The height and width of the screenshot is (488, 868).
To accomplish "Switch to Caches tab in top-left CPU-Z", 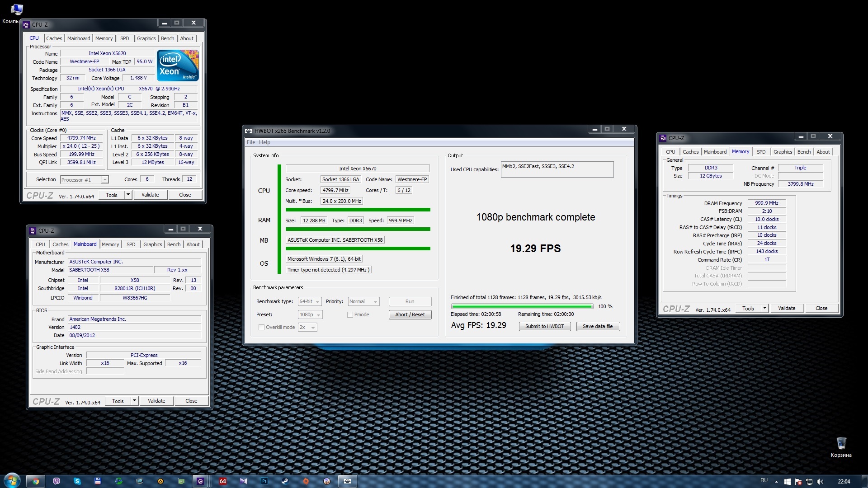I will click(54, 38).
